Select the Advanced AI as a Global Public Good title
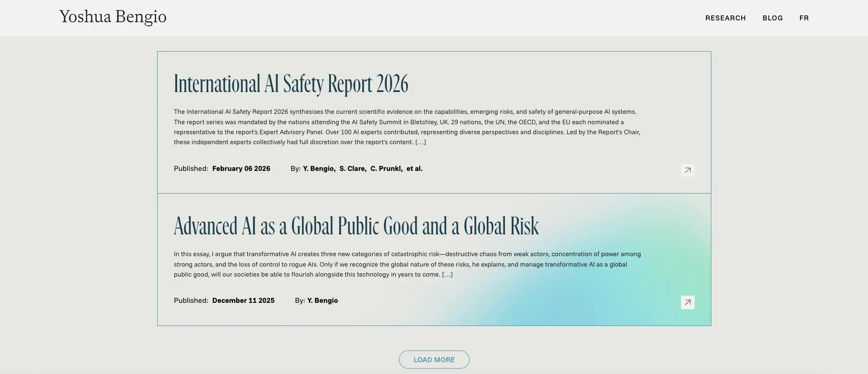868x374 pixels. pos(356,226)
